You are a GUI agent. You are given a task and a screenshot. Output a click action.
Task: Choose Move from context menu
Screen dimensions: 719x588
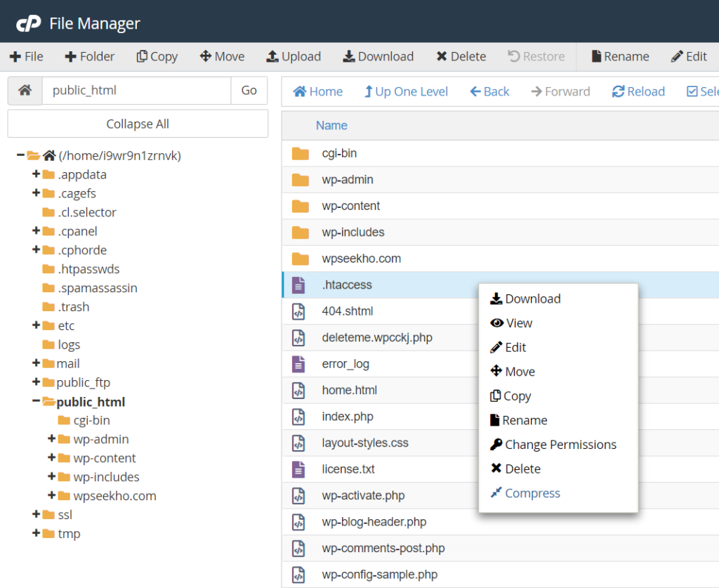pyautogui.click(x=513, y=372)
